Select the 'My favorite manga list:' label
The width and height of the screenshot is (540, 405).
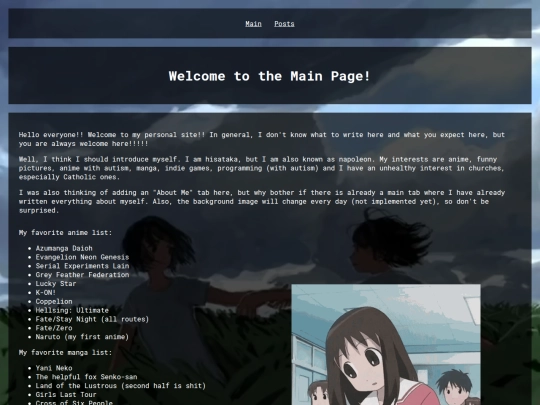coord(65,353)
